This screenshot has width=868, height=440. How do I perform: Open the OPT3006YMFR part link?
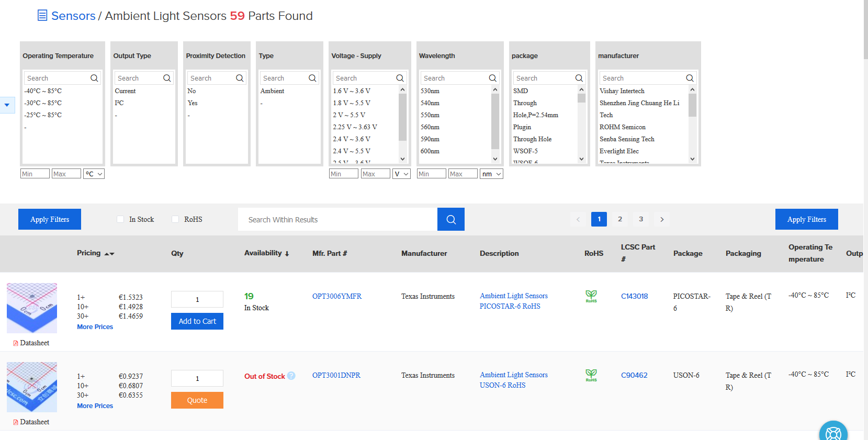point(337,296)
